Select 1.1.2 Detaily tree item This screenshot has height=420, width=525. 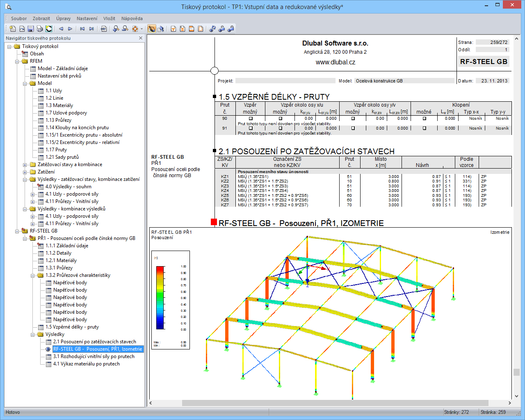[x=58, y=253]
